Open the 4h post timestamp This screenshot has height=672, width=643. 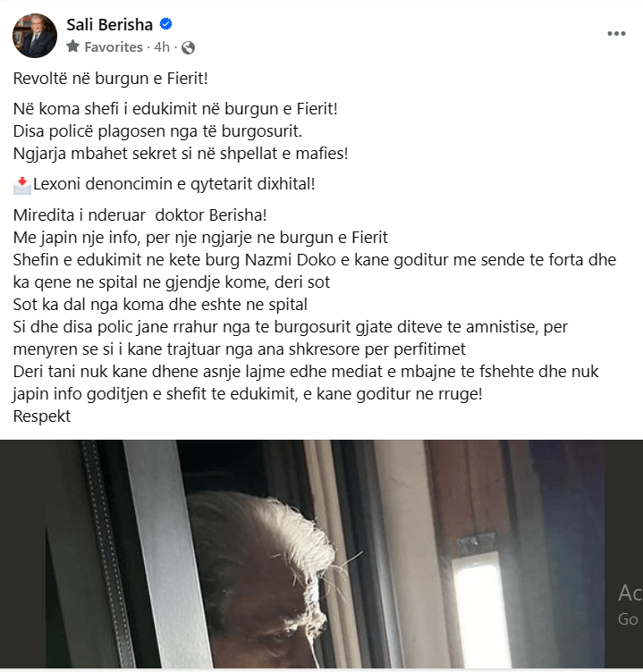tap(162, 46)
